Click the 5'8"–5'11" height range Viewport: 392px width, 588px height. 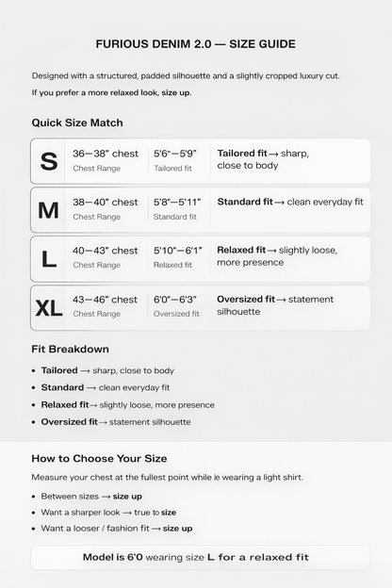(177, 202)
